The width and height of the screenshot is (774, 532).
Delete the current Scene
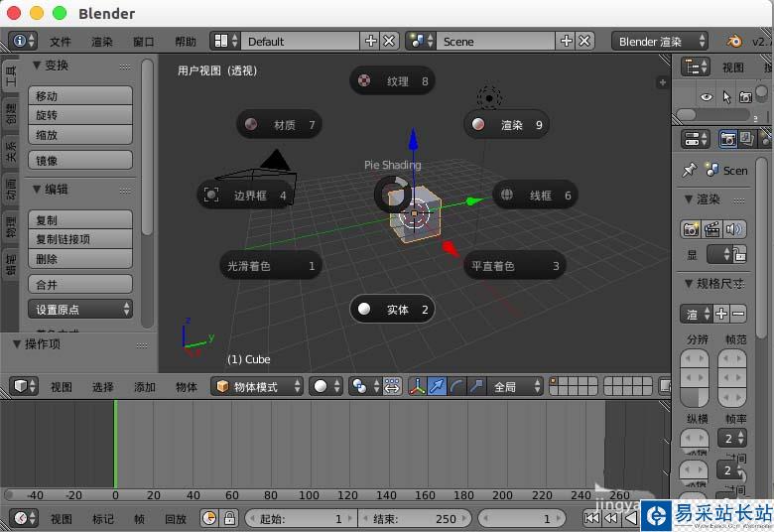click(x=584, y=41)
